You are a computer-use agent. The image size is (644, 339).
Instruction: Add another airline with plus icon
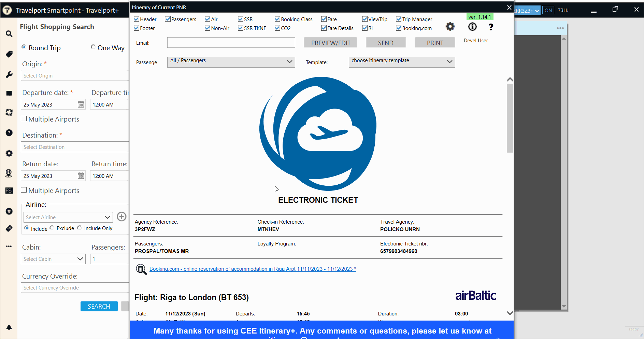point(121,216)
